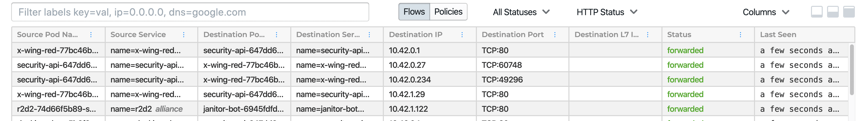Switch panel to half-height layout
Screen dimensions: 868x121
[833, 12]
